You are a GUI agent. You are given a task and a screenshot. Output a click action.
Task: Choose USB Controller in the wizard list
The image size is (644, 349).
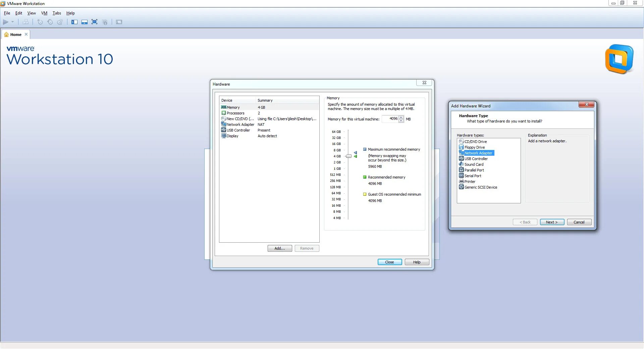pyautogui.click(x=473, y=159)
